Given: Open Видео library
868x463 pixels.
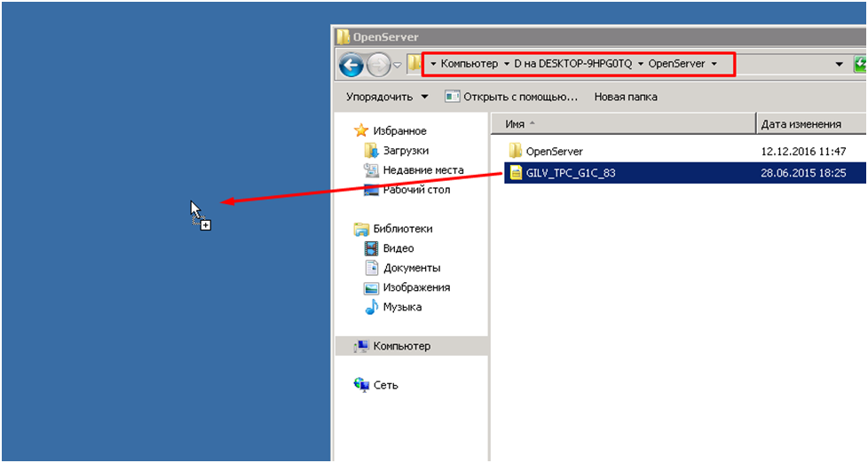Looking at the screenshot, I should click(x=398, y=248).
